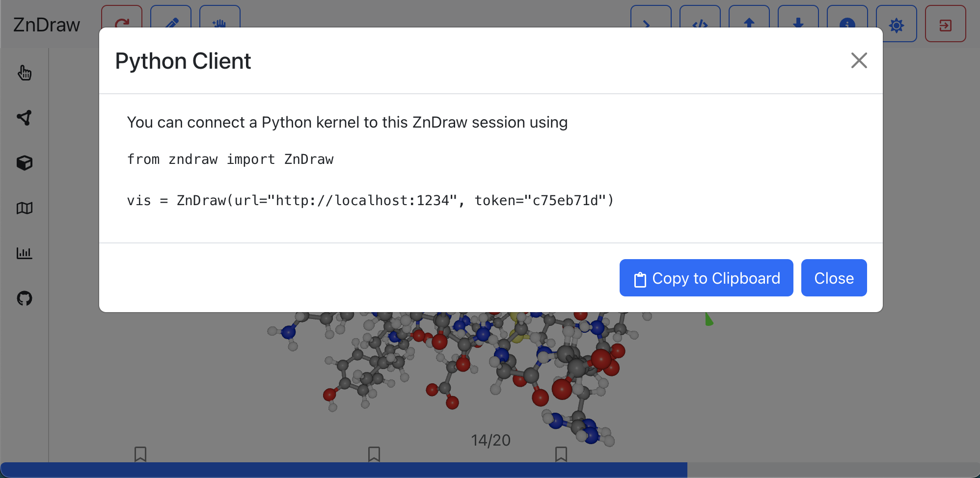Select the pencil drawing tool

(170, 23)
